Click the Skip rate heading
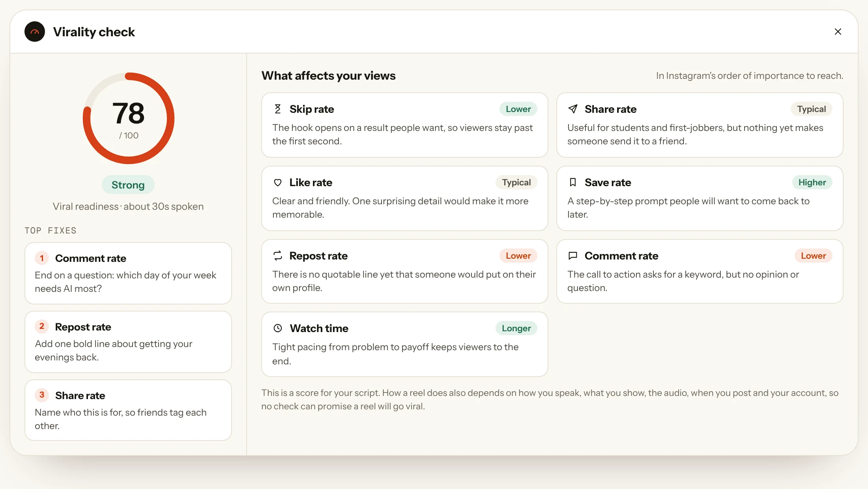This screenshot has width=868, height=489. click(312, 109)
